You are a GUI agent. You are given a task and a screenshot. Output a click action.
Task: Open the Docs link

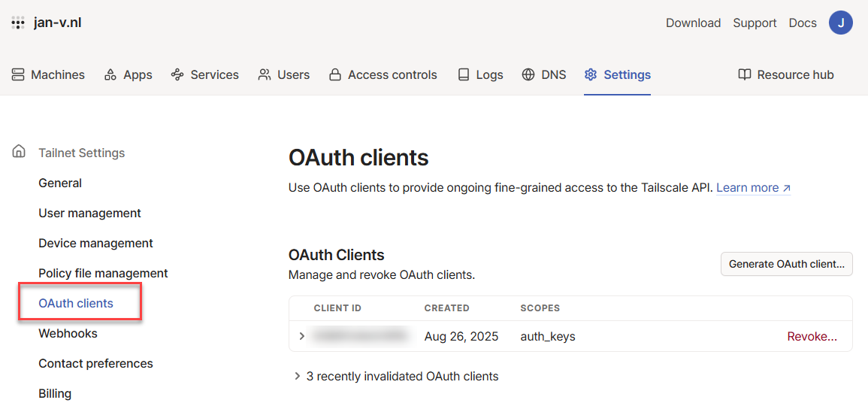coord(803,23)
